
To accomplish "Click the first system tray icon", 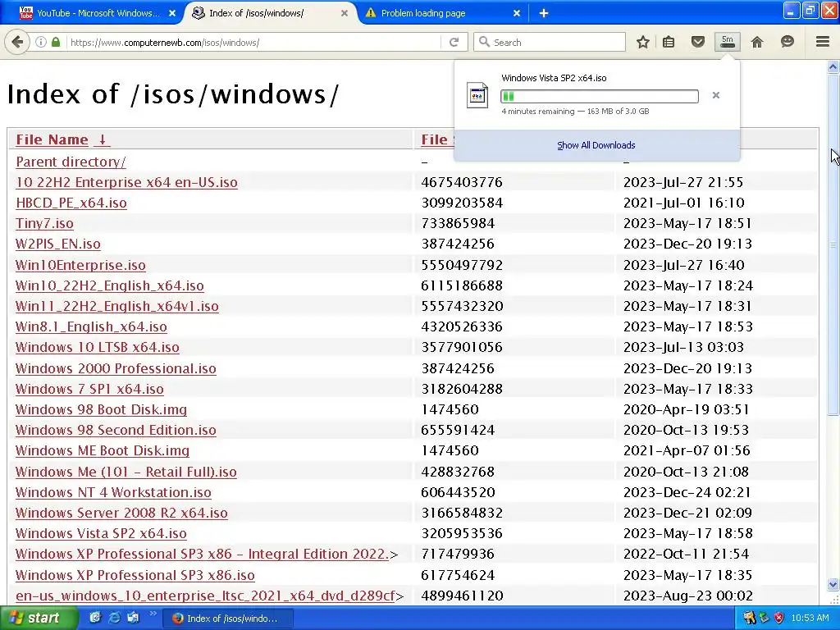I will tap(750, 618).
